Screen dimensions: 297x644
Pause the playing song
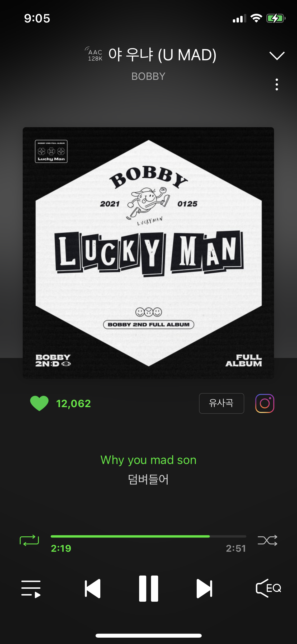click(149, 588)
